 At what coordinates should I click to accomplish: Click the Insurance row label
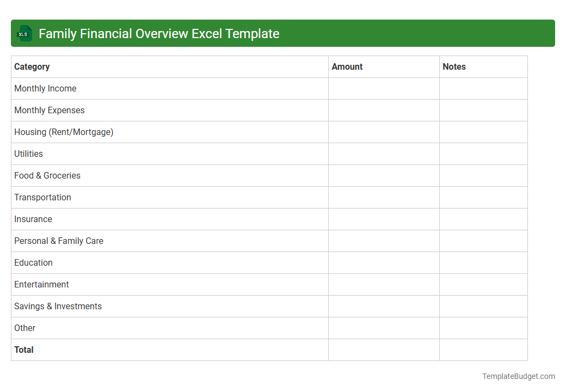33,219
